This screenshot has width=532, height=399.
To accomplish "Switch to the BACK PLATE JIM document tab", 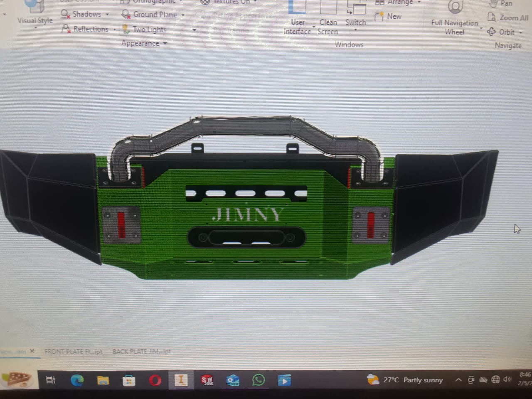I will click(x=142, y=352).
